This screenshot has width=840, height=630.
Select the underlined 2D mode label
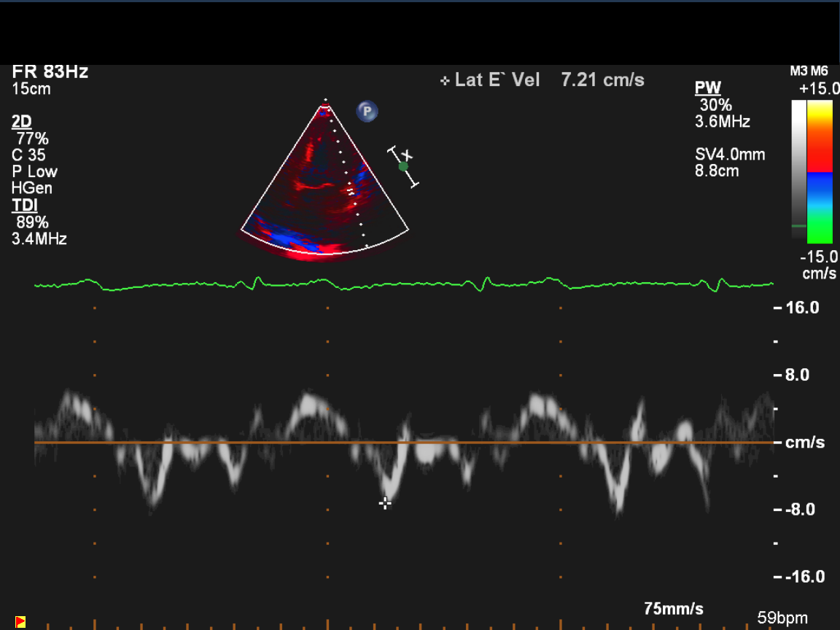pos(22,122)
